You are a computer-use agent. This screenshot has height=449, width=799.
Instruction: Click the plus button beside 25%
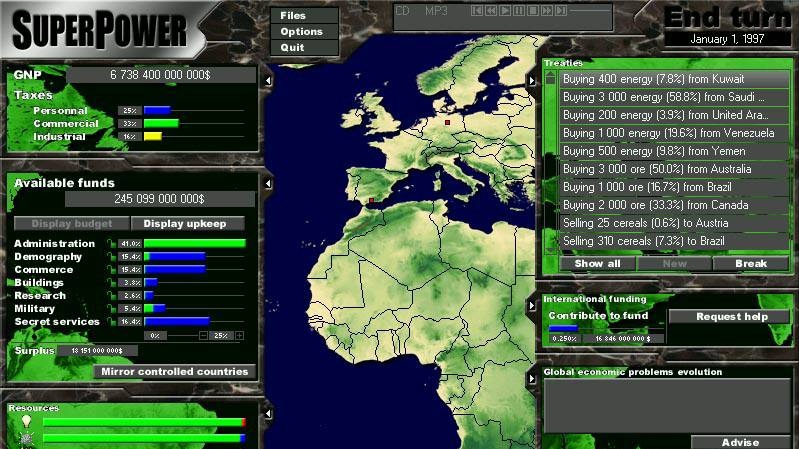(239, 335)
